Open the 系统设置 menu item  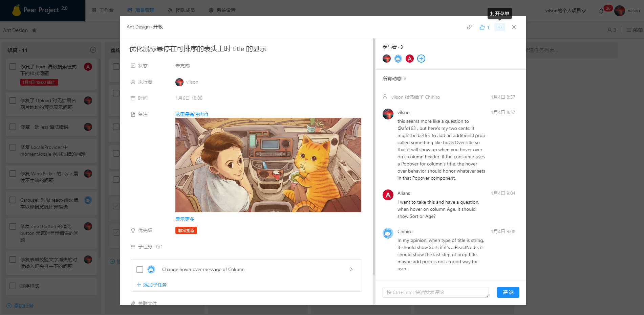[222, 10]
